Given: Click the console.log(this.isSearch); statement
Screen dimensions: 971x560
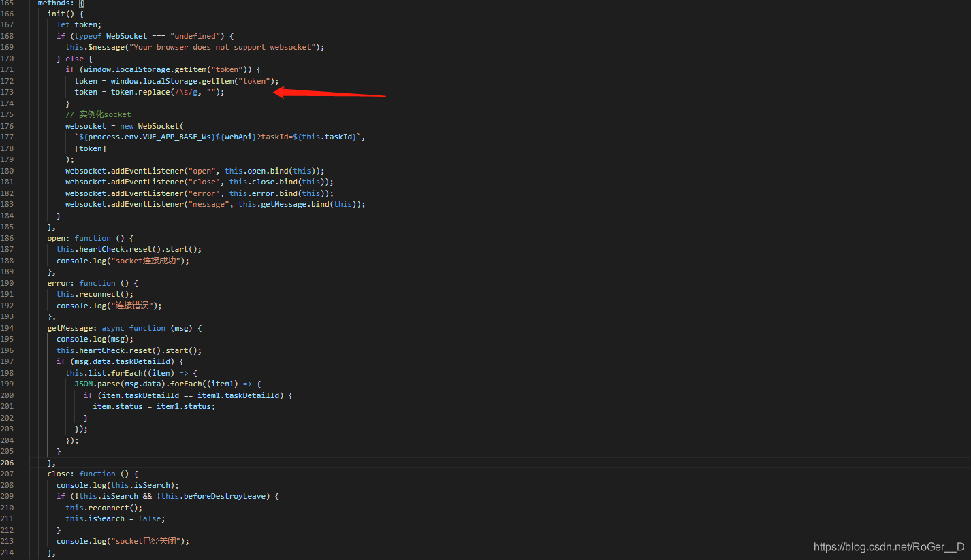Looking at the screenshot, I should (x=118, y=485).
